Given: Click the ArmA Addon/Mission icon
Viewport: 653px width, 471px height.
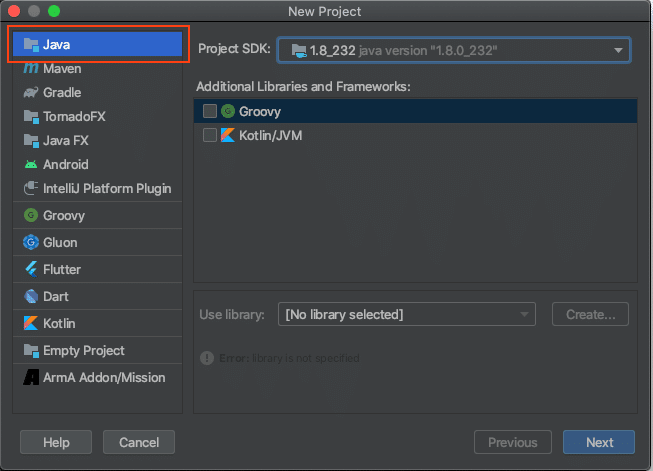Looking at the screenshot, I should click(x=31, y=377).
